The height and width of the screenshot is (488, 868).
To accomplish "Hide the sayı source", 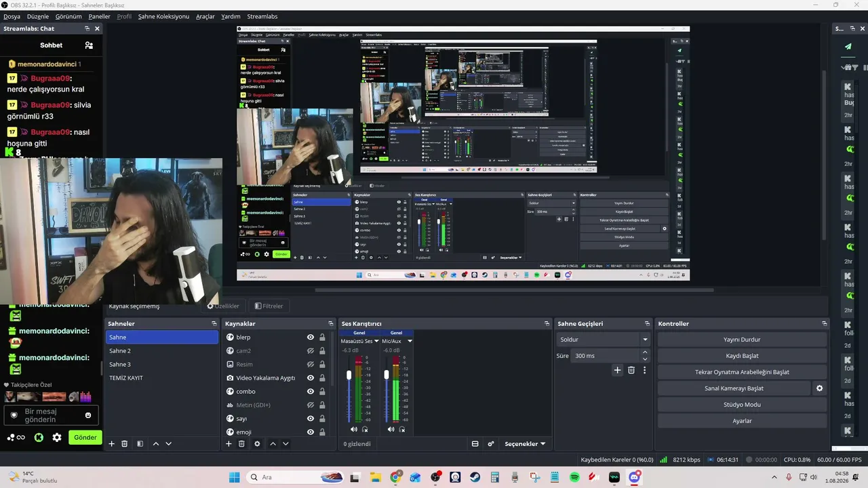I will point(311,419).
